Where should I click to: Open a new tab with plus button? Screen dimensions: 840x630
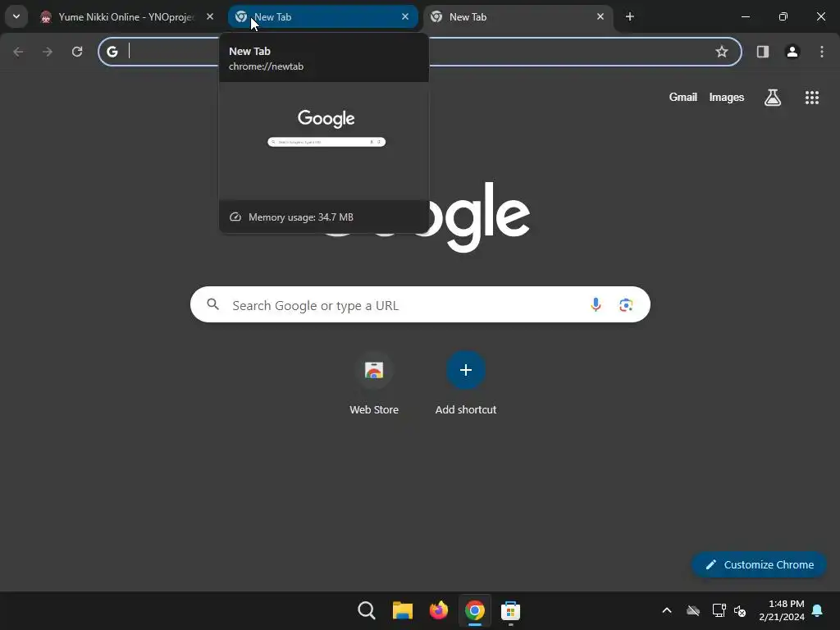pyautogui.click(x=629, y=16)
